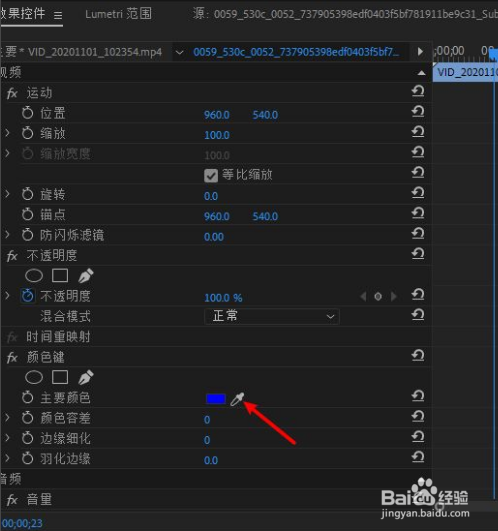Collapse the 视频 section with the up arrow

click(x=421, y=73)
